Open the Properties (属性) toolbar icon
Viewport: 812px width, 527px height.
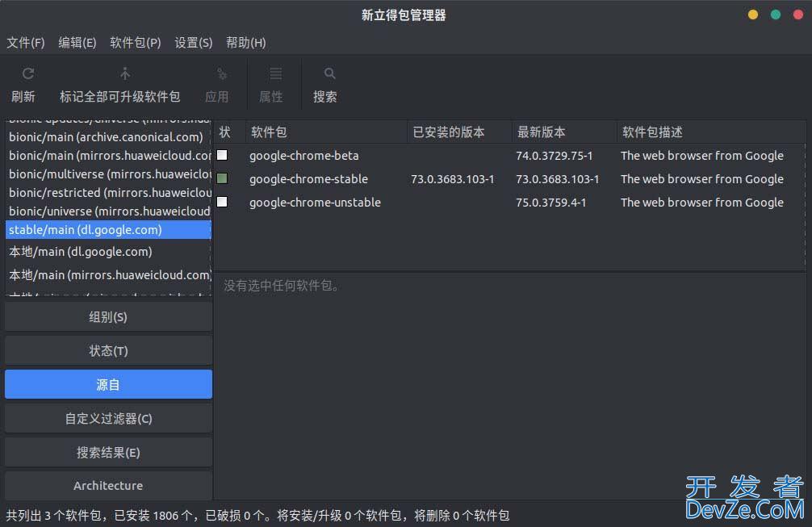tap(276, 73)
